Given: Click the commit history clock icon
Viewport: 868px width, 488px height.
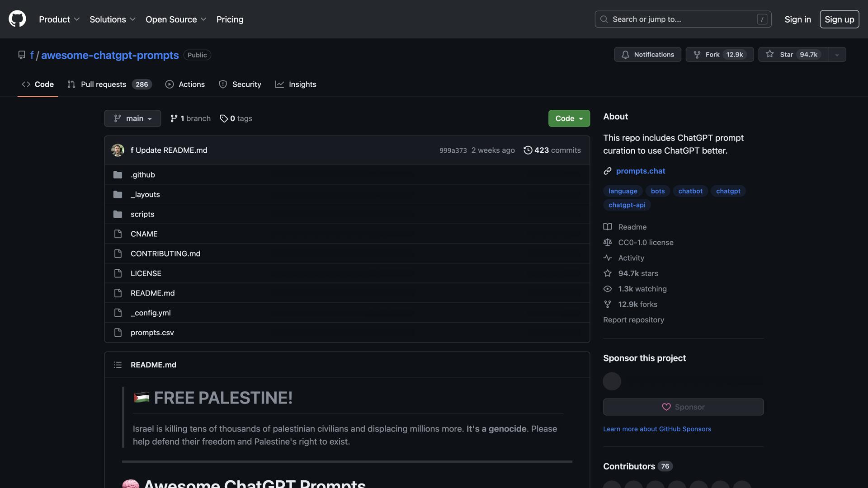Looking at the screenshot, I should 528,150.
